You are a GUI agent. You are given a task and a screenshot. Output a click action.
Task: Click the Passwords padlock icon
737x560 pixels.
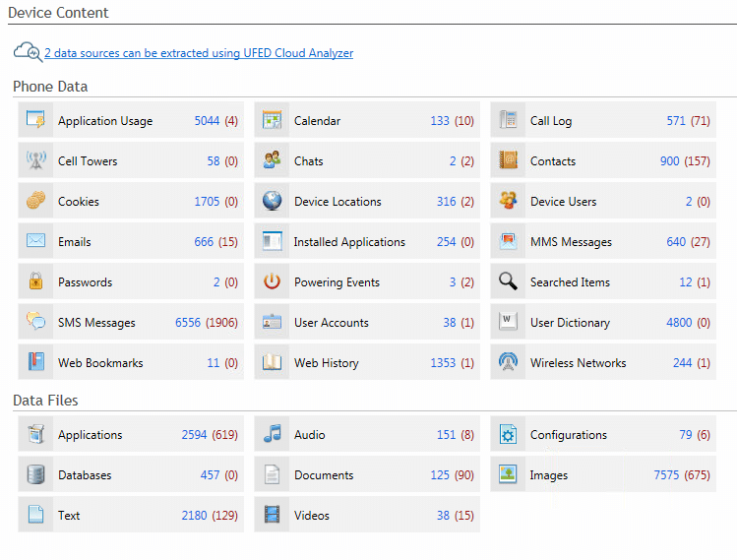[x=36, y=282]
